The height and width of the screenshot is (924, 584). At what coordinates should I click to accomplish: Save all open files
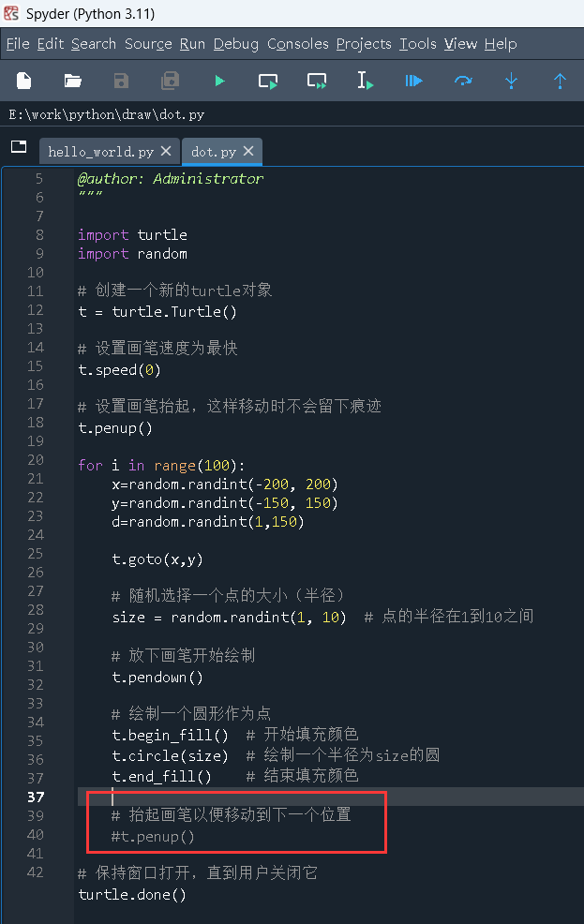[x=170, y=81]
